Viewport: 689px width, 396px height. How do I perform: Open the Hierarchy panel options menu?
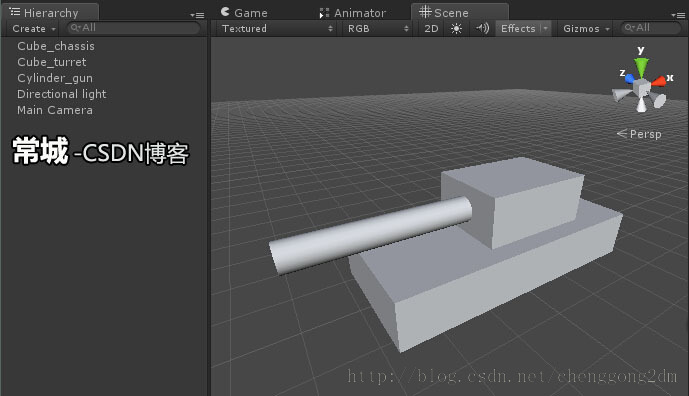coord(197,15)
